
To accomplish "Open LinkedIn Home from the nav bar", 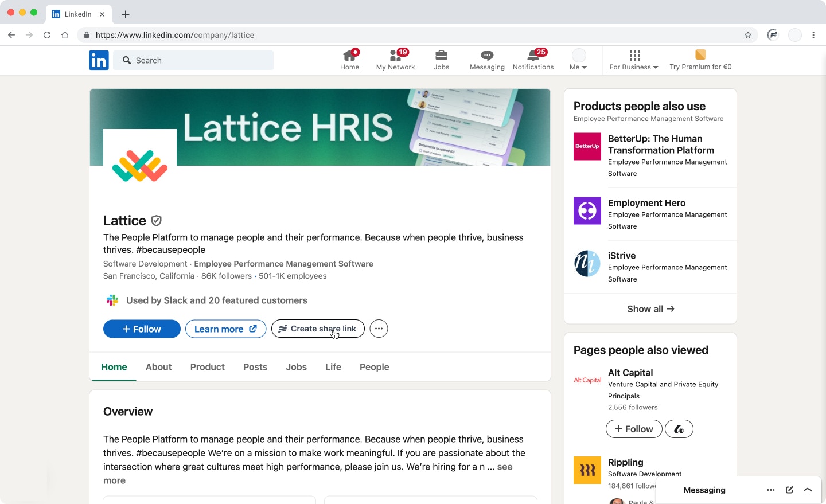I will (x=349, y=60).
